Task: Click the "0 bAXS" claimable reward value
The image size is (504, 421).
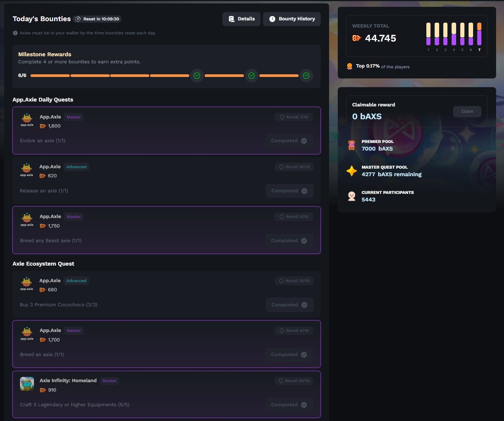Action: [367, 117]
